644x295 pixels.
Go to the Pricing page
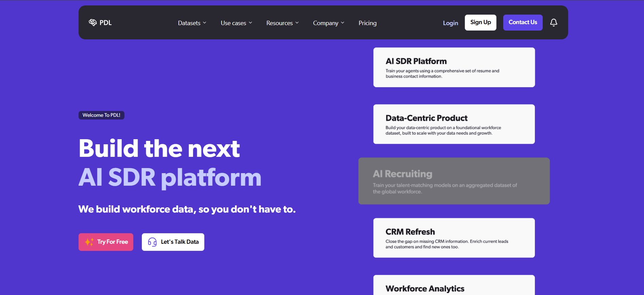point(368,23)
